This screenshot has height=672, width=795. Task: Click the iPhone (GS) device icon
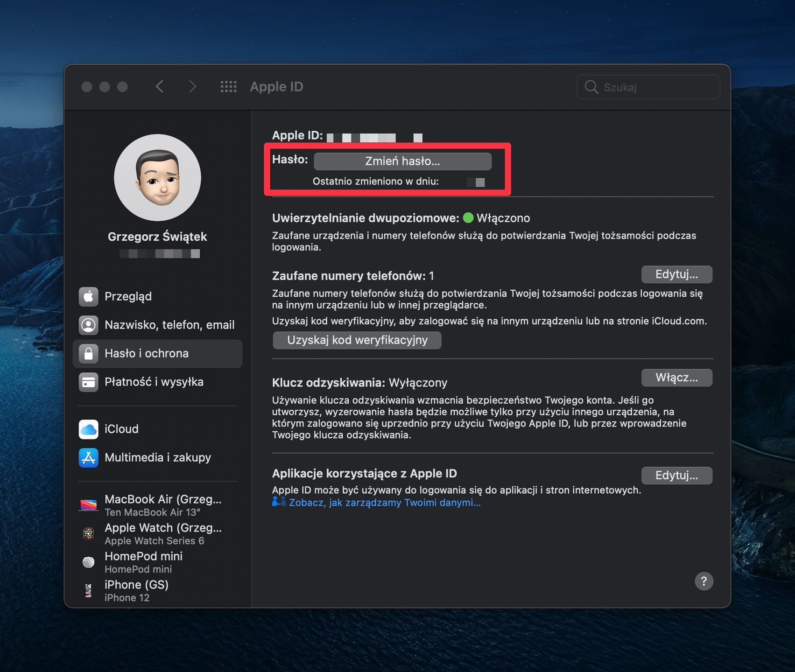pos(89,590)
